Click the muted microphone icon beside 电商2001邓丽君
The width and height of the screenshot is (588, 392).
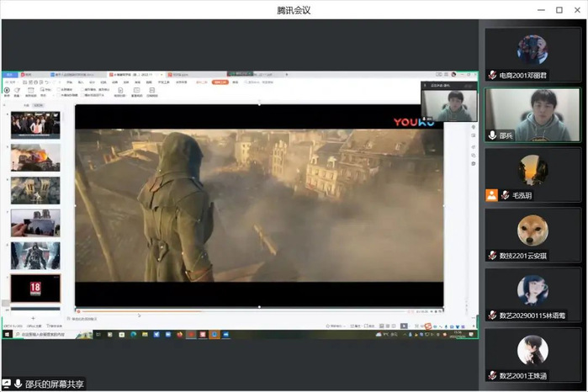coord(492,75)
